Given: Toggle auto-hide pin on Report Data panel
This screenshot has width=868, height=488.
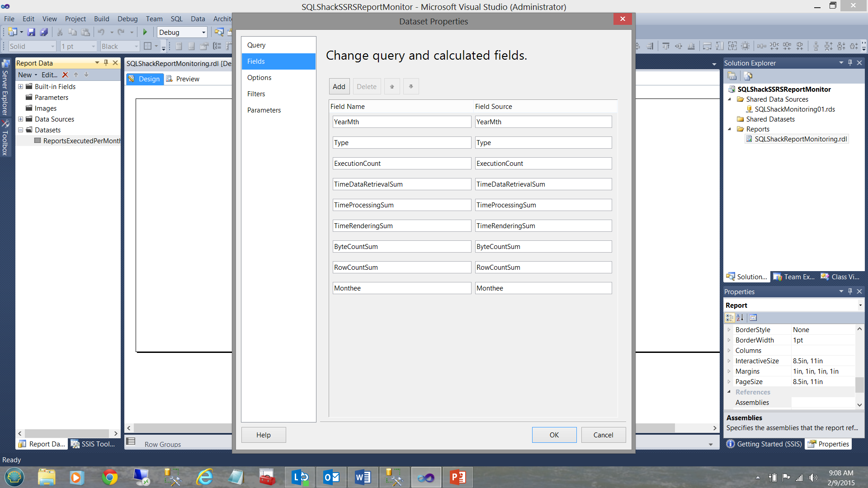Looking at the screenshot, I should [106, 63].
